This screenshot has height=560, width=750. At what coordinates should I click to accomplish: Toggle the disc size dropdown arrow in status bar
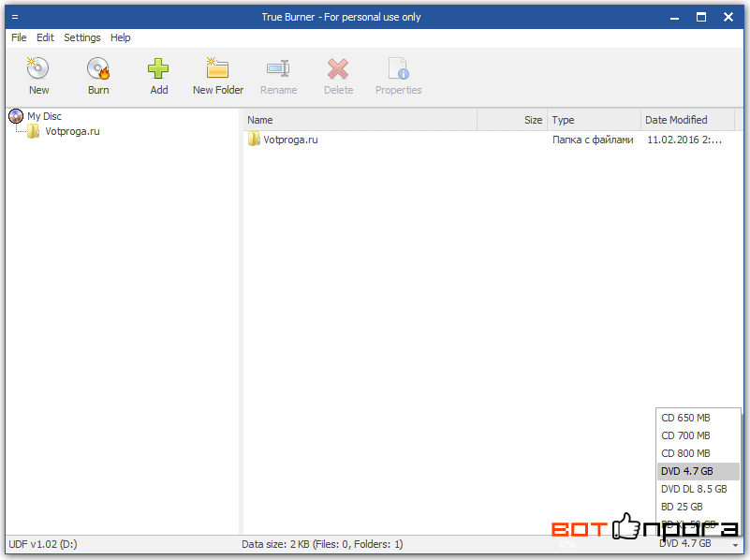tap(735, 545)
